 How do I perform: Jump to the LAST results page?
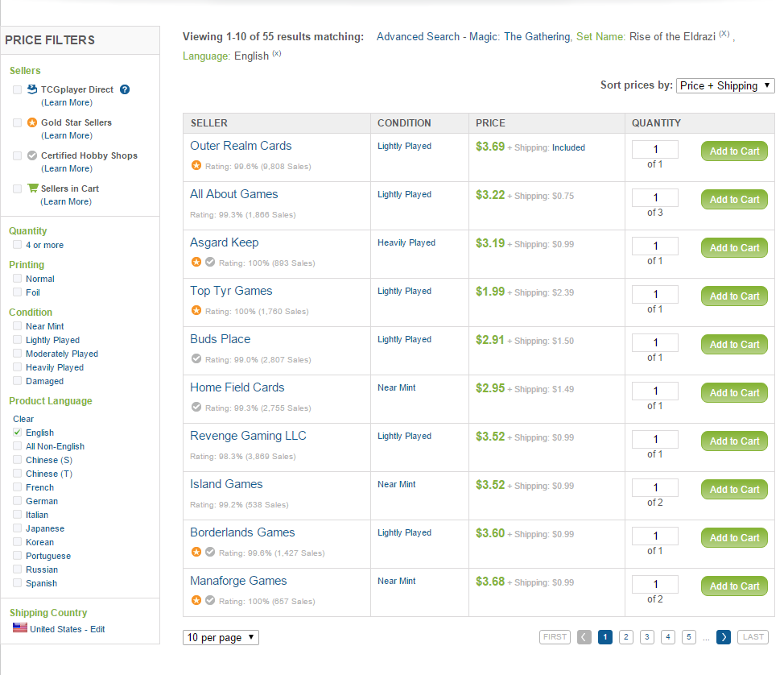(x=753, y=637)
